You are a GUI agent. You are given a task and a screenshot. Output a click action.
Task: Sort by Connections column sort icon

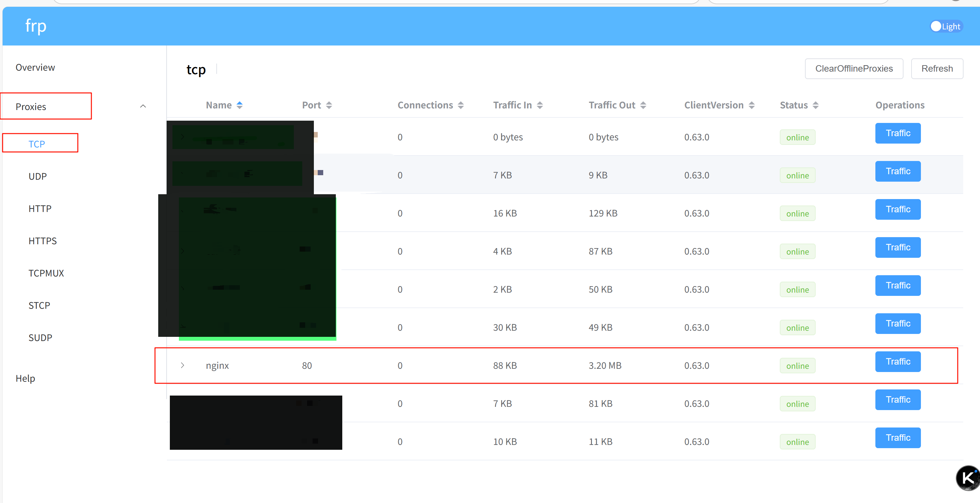coord(460,105)
